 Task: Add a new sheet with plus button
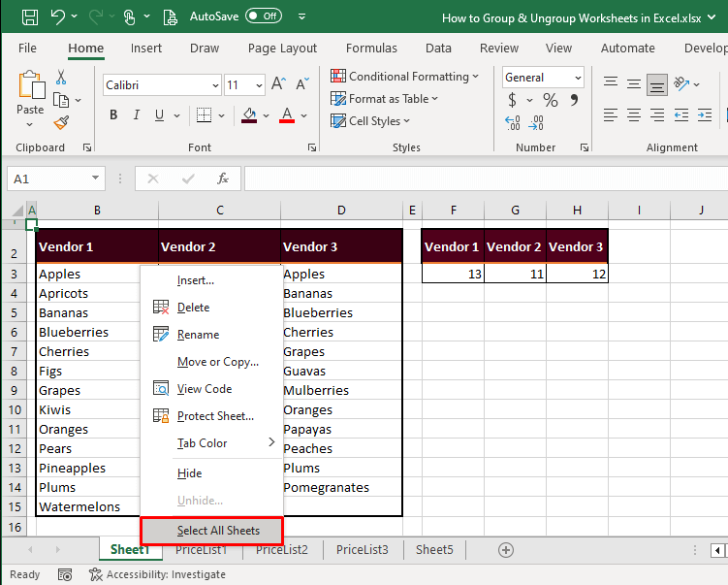point(505,550)
